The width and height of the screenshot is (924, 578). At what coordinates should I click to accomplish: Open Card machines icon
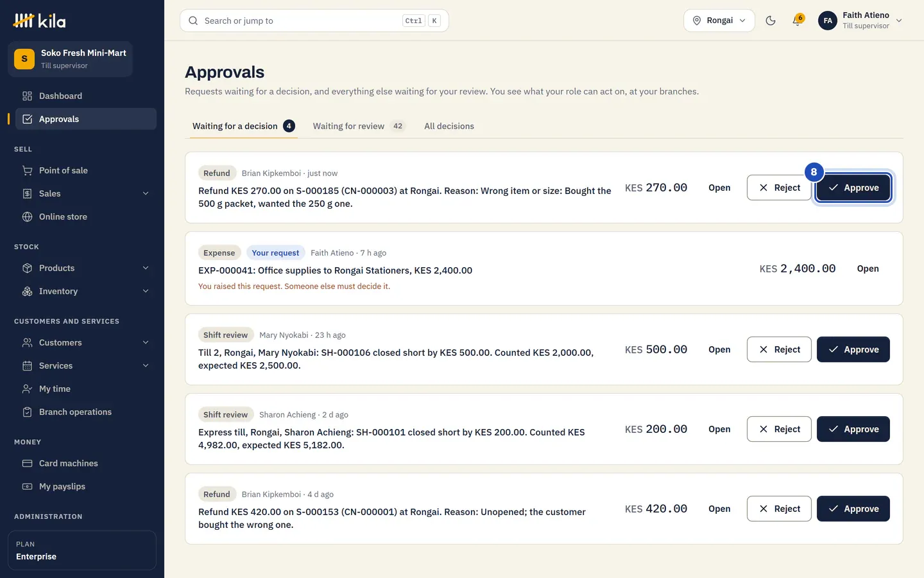(x=27, y=463)
